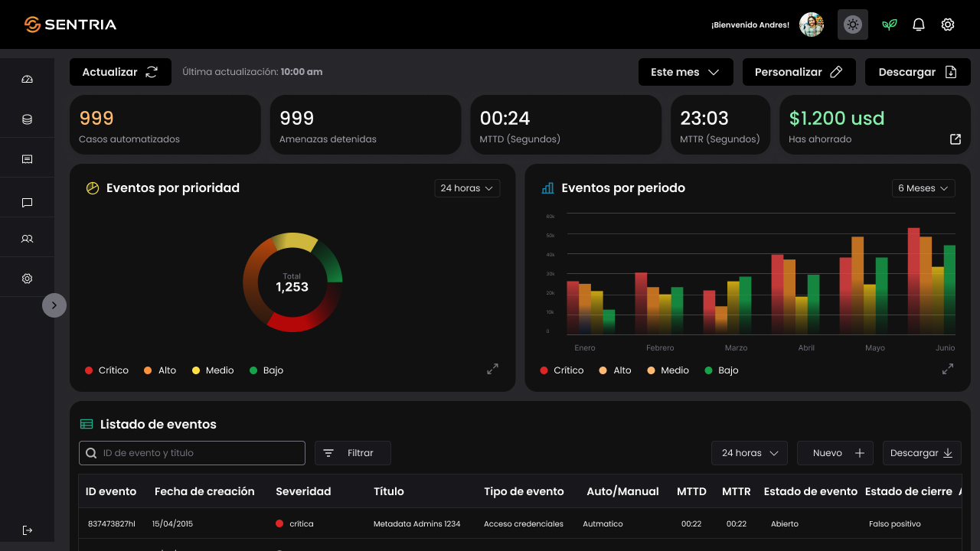Click the Metadata Admins 1234 title cell
This screenshot has width=980, height=551.
[x=417, y=524]
